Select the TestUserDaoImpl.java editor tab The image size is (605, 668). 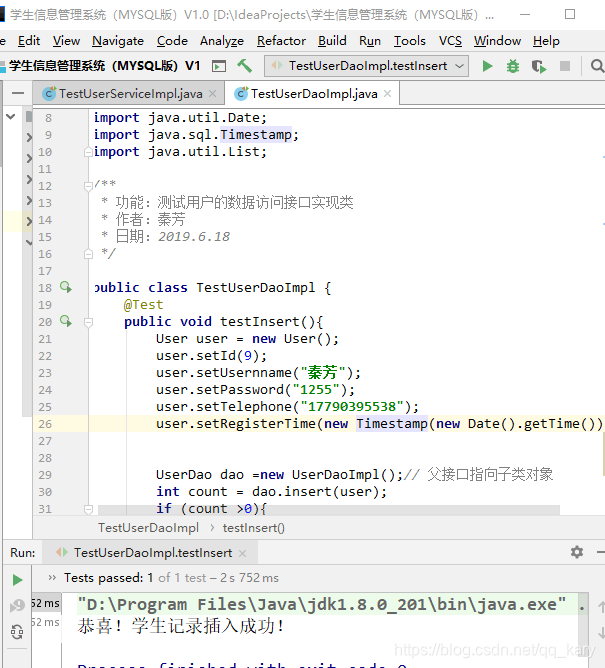[314, 94]
